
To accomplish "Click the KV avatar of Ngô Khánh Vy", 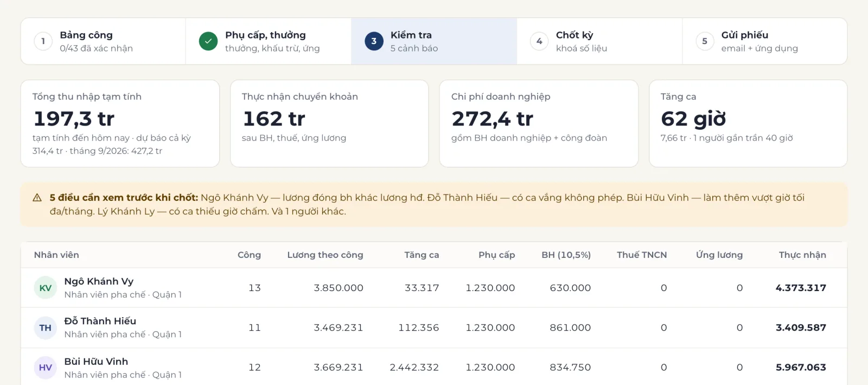I will pyautogui.click(x=46, y=288).
